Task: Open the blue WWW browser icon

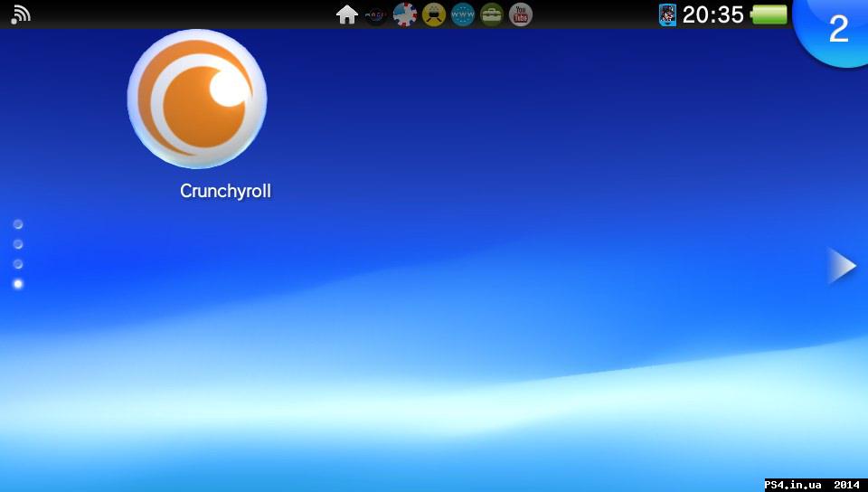Action: (x=463, y=15)
